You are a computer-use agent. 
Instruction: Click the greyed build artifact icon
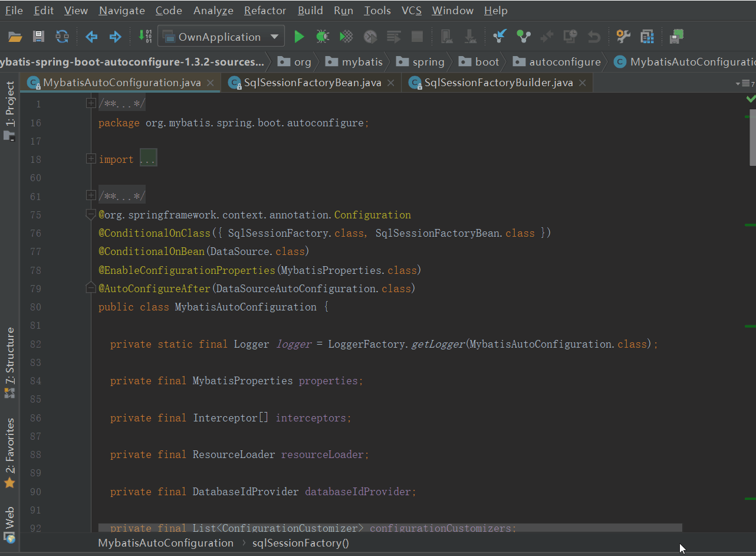click(x=446, y=37)
